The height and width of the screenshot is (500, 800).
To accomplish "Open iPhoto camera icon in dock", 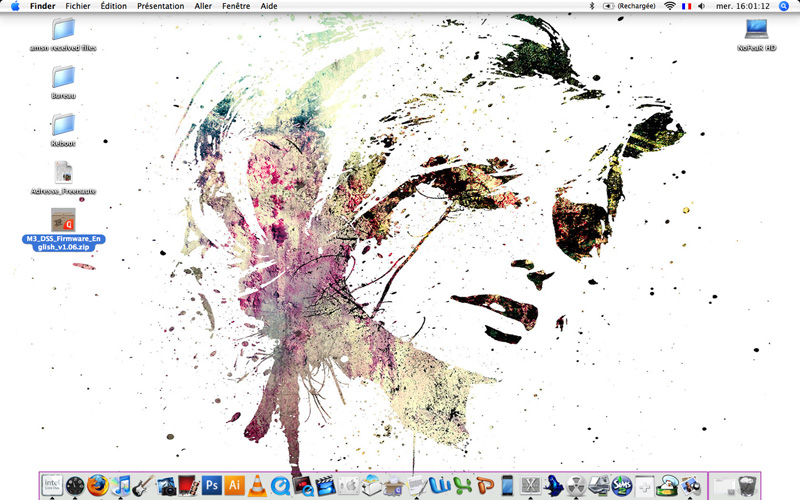I will 166,486.
